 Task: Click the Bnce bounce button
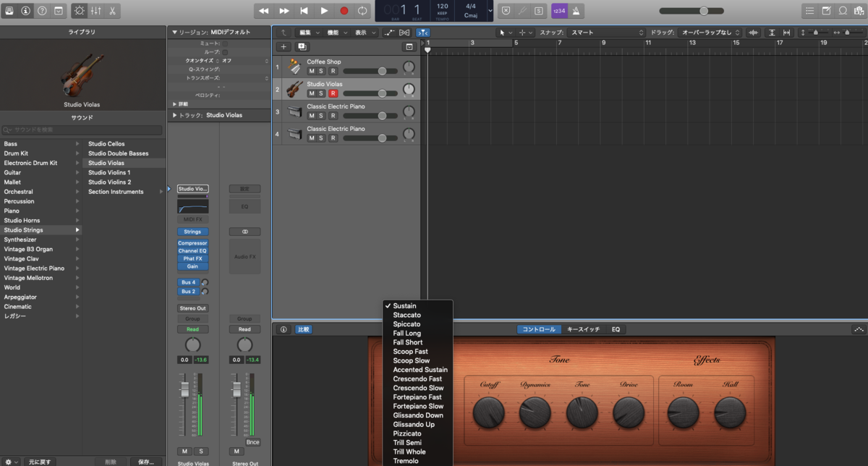tap(252, 442)
